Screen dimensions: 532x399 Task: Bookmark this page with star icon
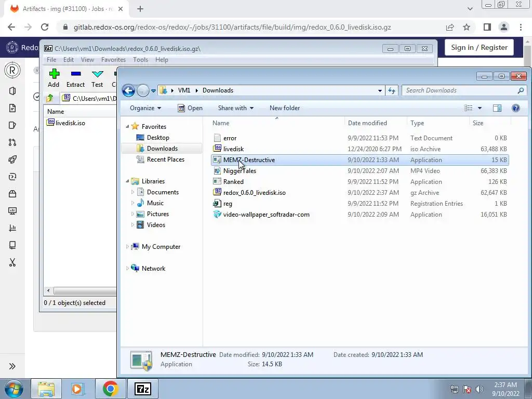pyautogui.click(x=467, y=27)
